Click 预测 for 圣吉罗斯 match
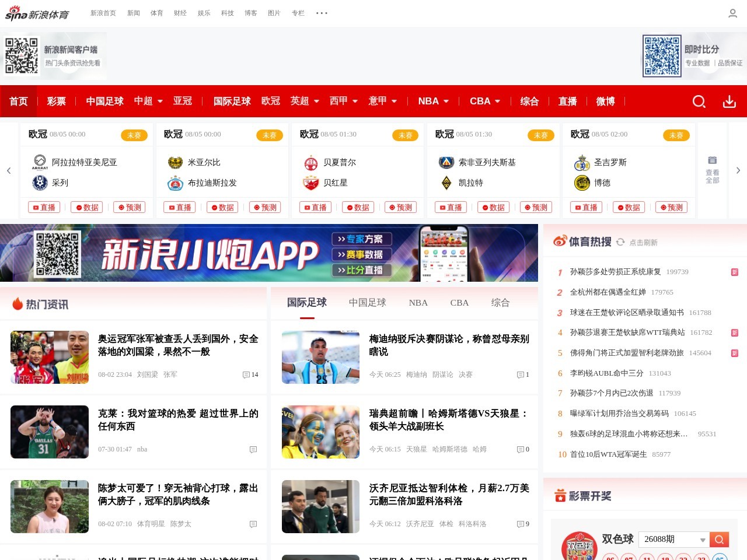The height and width of the screenshot is (560, 747). (672, 207)
